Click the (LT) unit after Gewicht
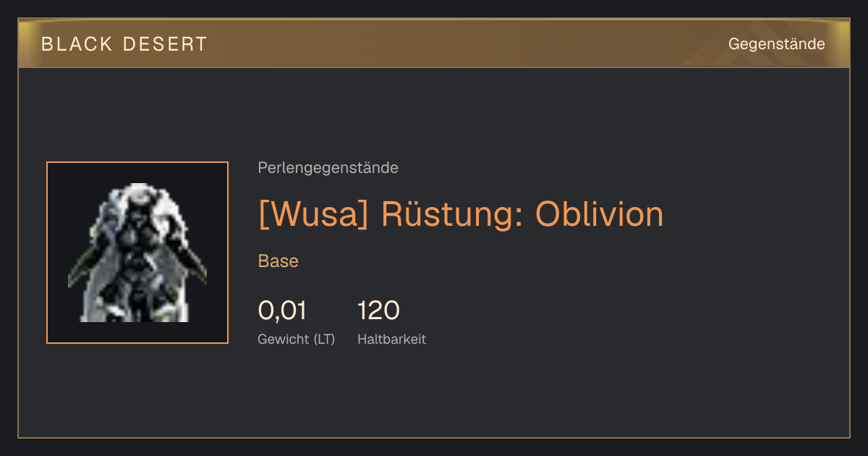The height and width of the screenshot is (456, 868). pos(324,339)
